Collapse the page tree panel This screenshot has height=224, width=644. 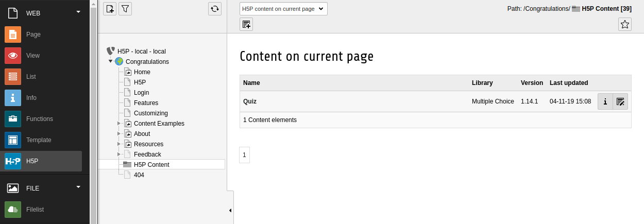230,211
